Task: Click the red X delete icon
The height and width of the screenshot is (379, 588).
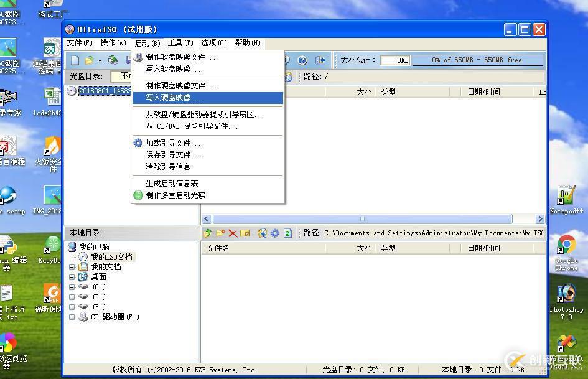Action: pos(233,233)
